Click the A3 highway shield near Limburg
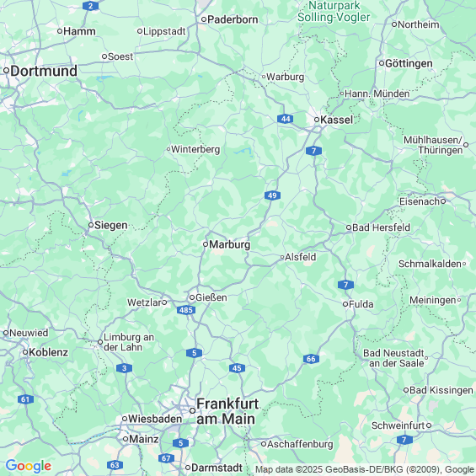This screenshot has height=476, width=476. coord(124,368)
